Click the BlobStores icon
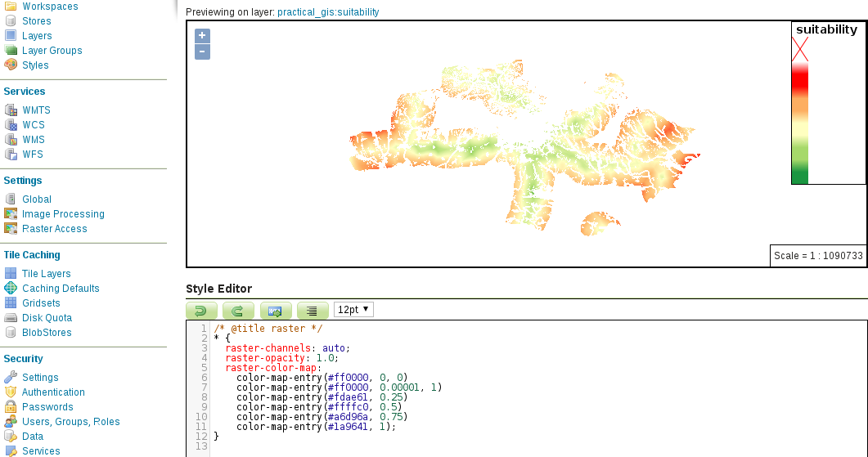868x457 pixels. click(x=11, y=333)
